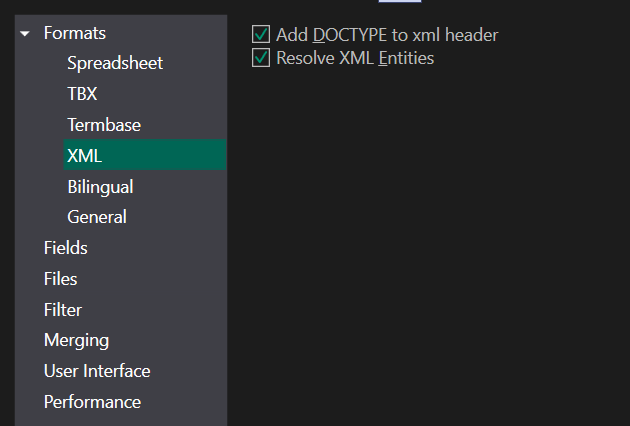This screenshot has width=630, height=426.
Task: Select the highlighted XML entry
Action: pyautogui.click(x=145, y=155)
